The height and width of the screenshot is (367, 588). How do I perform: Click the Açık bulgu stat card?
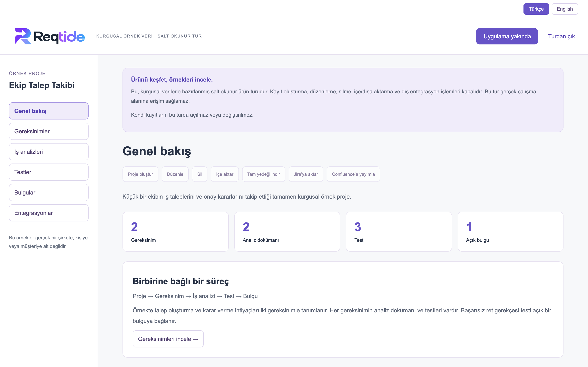point(510,232)
